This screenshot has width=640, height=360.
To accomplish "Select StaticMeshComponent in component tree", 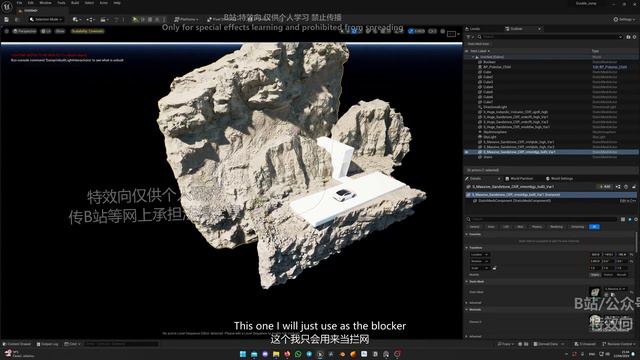I will coord(514,201).
